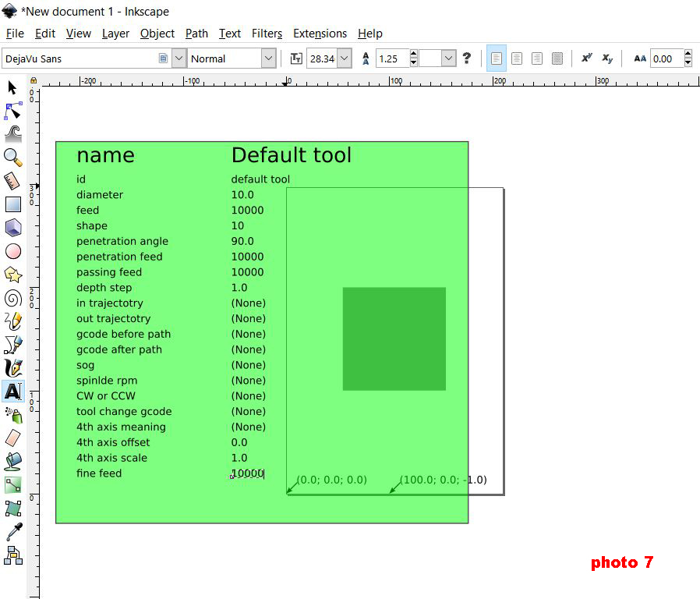Decrease the 0.00 letter spacing value
This screenshot has width=700, height=599.
[688, 63]
